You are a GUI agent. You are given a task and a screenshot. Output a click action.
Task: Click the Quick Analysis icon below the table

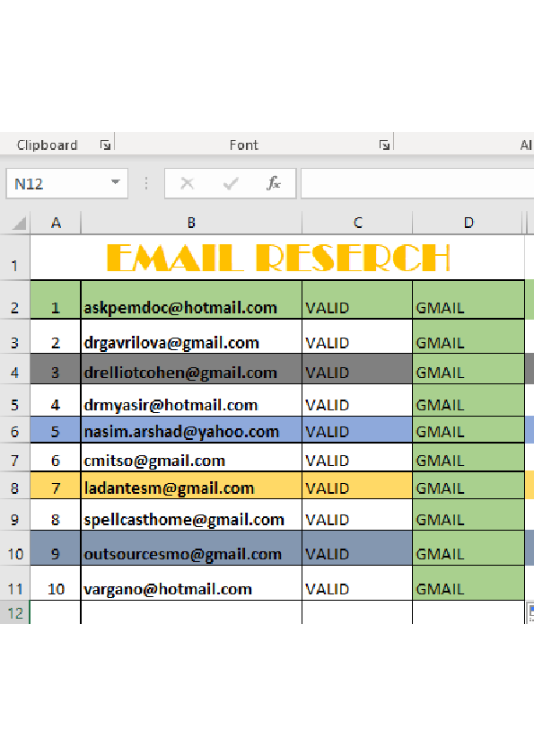click(530, 612)
